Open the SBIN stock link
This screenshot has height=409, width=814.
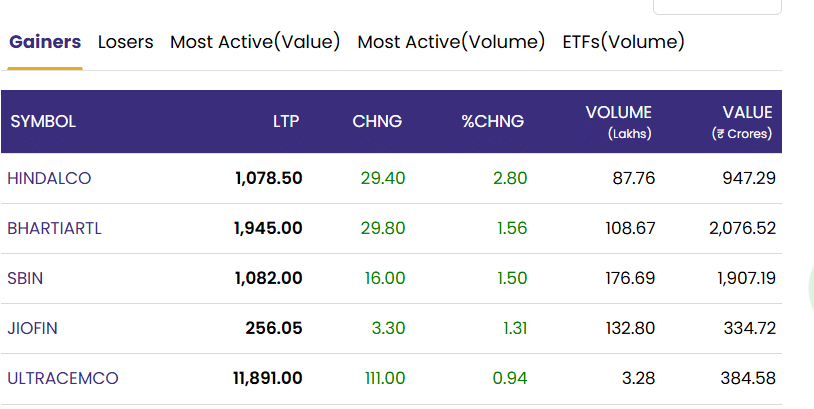point(25,278)
